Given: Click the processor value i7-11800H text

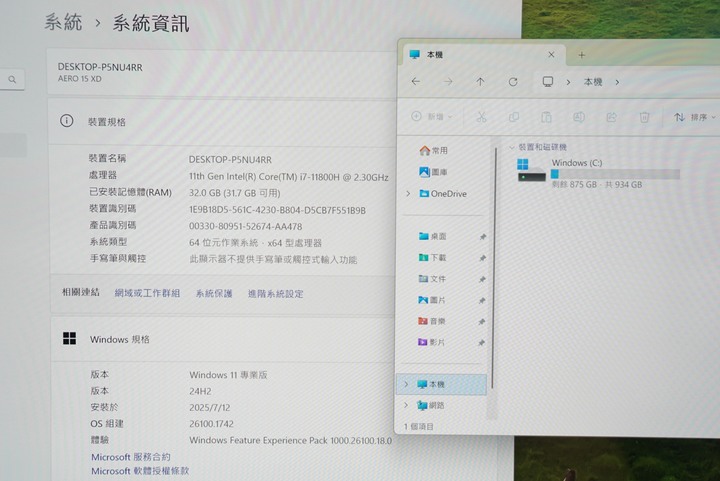Looking at the screenshot, I should (x=289, y=177).
